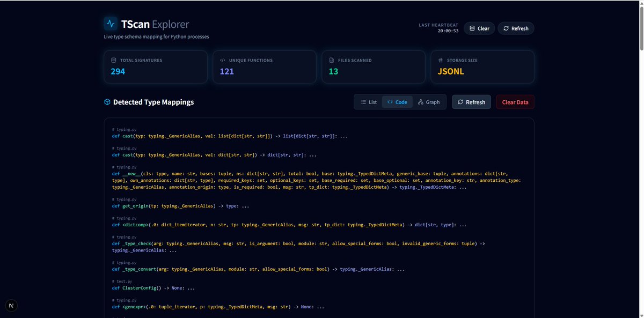Switch to the Graph view tab
Screen dimensions: 644x318
[429, 102]
